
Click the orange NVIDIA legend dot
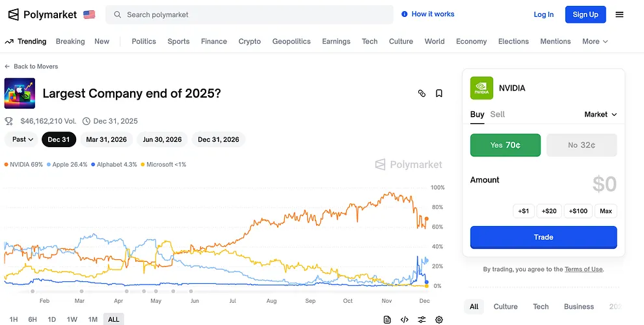point(7,165)
